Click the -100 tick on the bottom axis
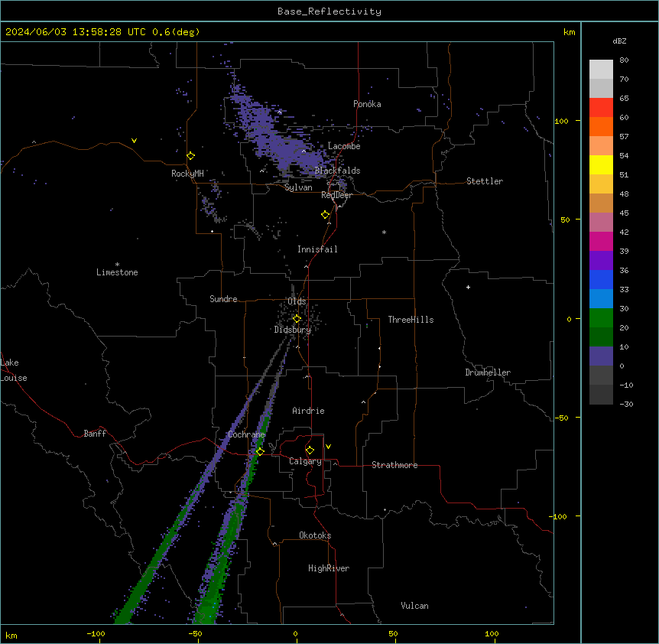Viewport: 659px width, 644px height. [x=96, y=633]
